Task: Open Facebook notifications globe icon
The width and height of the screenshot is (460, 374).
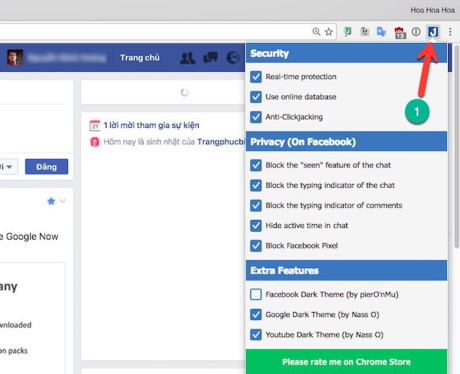Action: (233, 58)
